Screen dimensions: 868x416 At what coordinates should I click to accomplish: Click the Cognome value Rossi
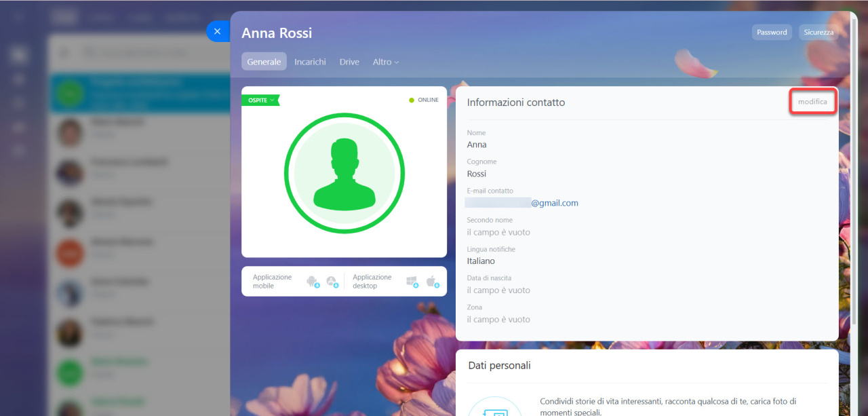tap(477, 174)
